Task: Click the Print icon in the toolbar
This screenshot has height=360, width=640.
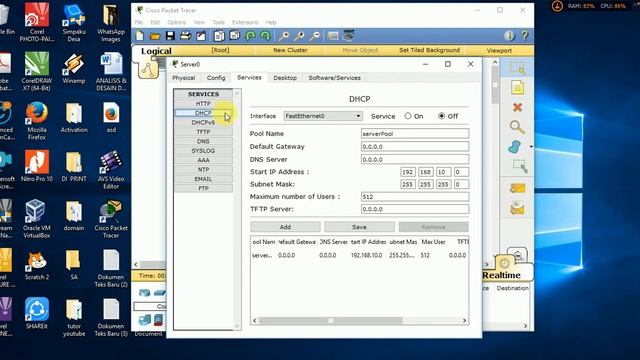Action: [x=186, y=36]
